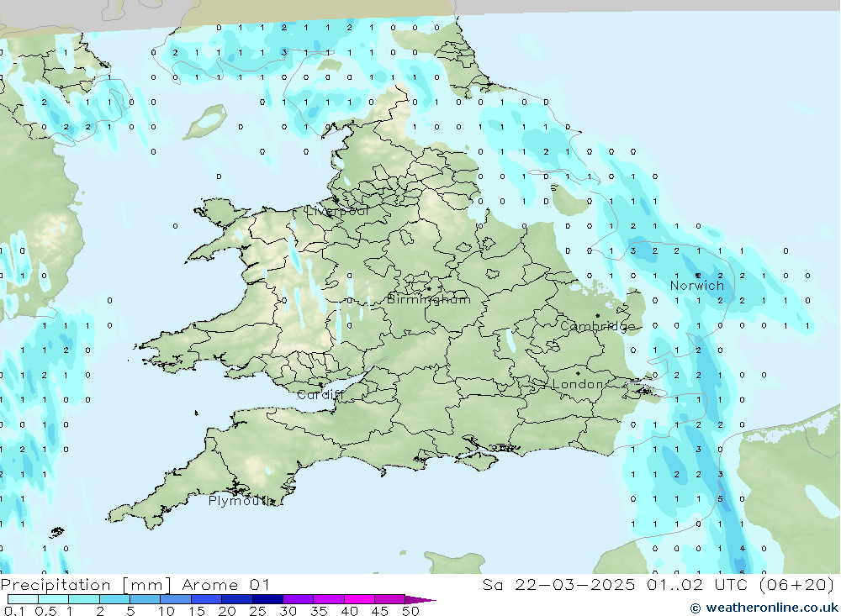The width and height of the screenshot is (841, 616).
Task: Select the Norwich label on the map
Action: coord(696,285)
